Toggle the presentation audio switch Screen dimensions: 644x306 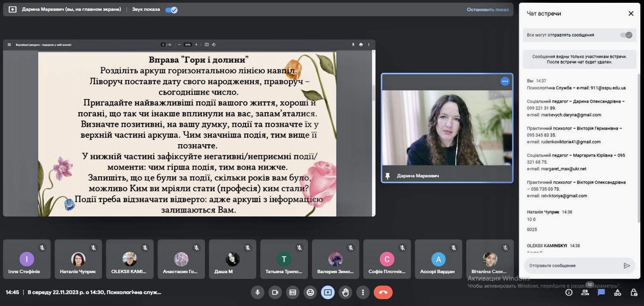tap(171, 10)
